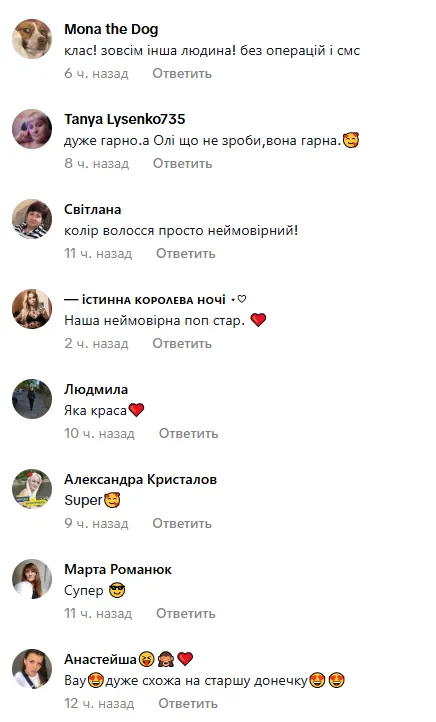Screen dimensions: 436x722
Task: Open Mona the Dog's profile avatar
Action: [32, 39]
